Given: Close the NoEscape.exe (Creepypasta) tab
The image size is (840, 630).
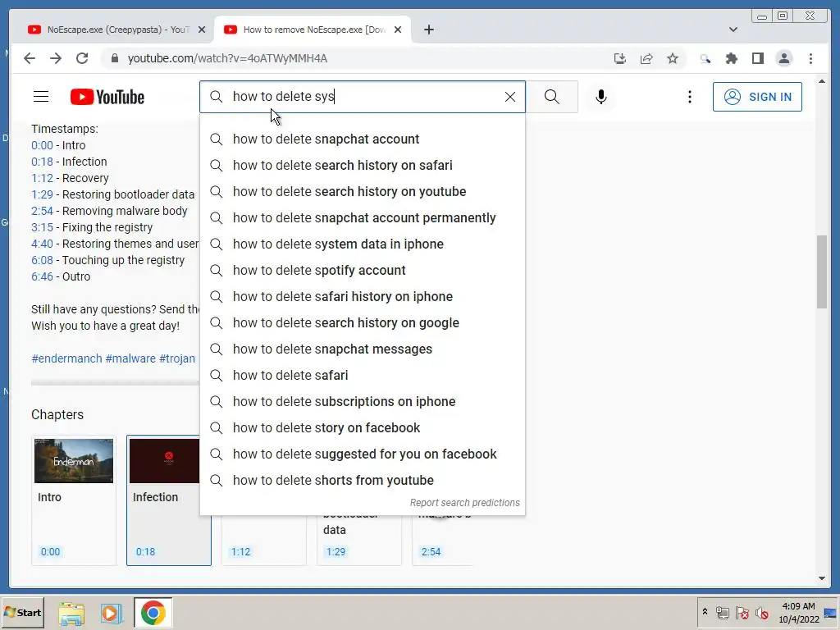Looking at the screenshot, I should [202, 30].
